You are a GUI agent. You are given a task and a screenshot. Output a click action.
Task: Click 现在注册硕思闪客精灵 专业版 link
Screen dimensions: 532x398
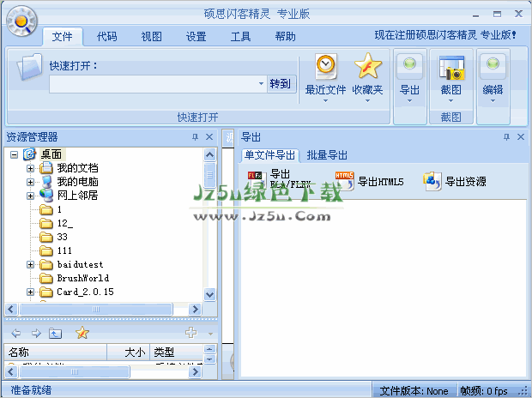[x=445, y=35]
